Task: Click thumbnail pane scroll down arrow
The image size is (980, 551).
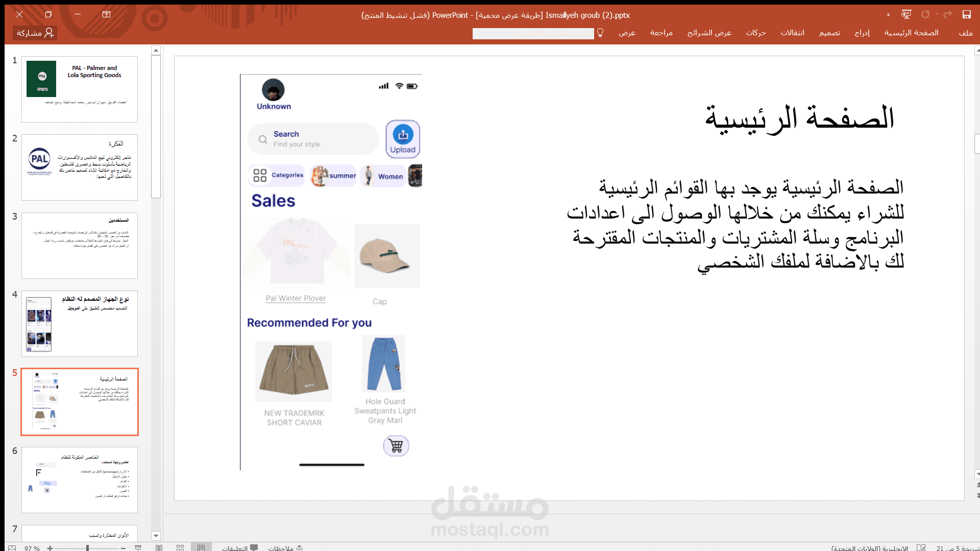Action: [x=156, y=536]
